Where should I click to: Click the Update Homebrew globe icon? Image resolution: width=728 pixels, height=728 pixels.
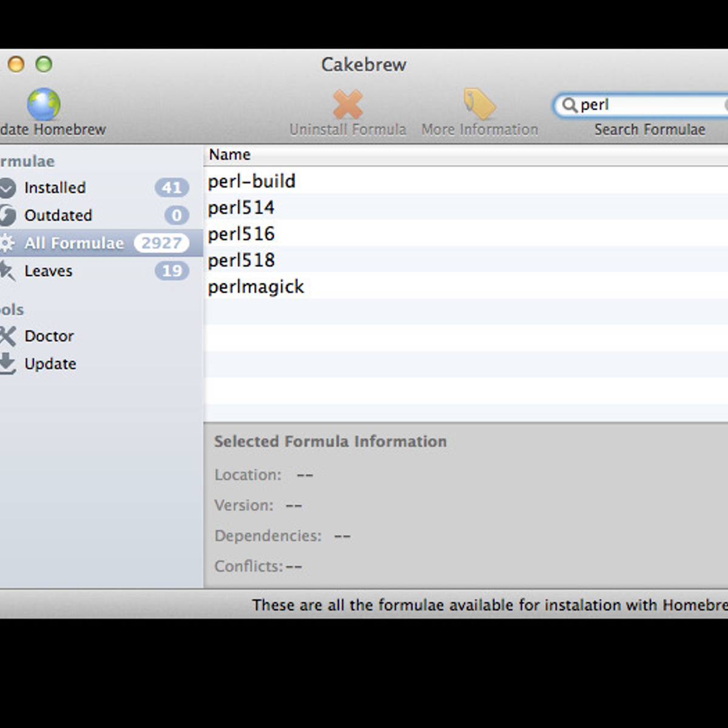pyautogui.click(x=44, y=104)
